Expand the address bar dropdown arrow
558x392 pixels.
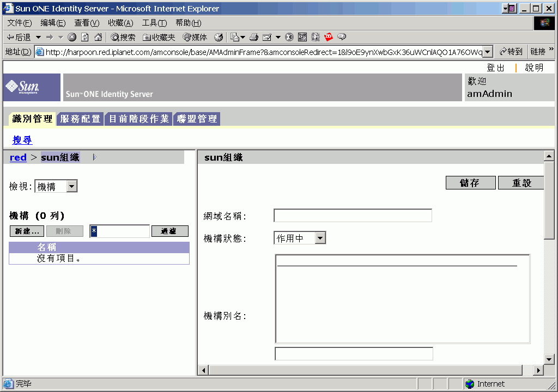488,52
